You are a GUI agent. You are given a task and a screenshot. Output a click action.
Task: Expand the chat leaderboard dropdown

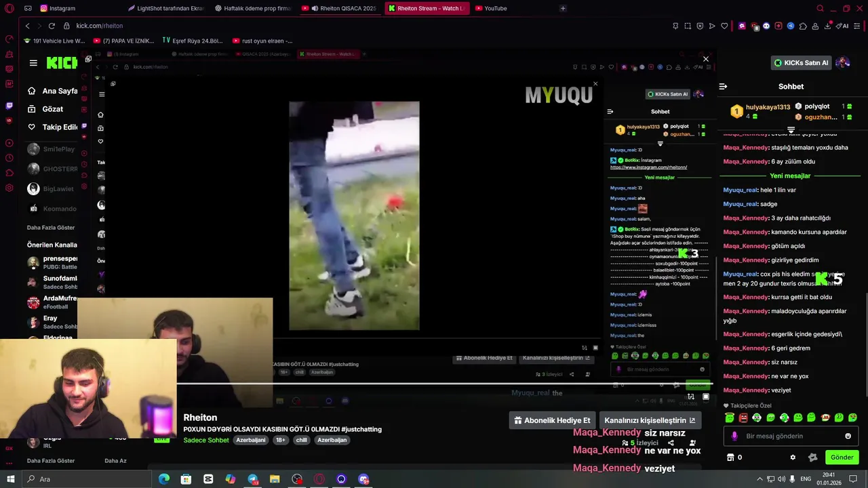tap(791, 129)
